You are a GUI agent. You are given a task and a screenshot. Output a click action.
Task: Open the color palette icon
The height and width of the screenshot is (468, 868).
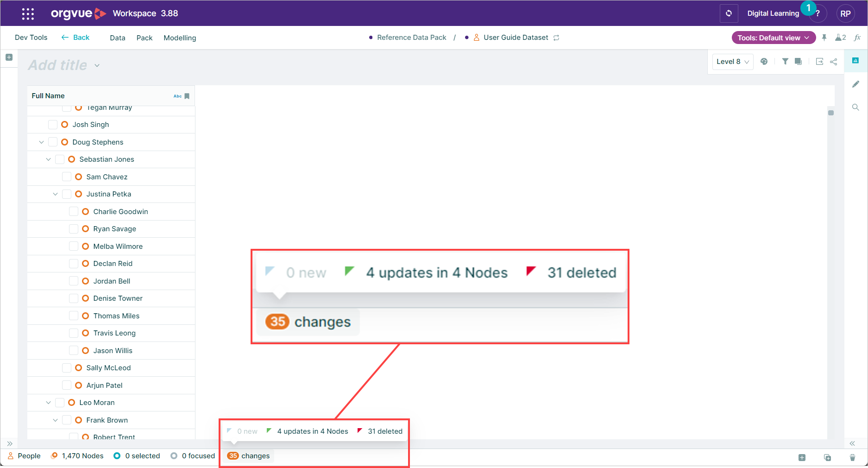(764, 62)
